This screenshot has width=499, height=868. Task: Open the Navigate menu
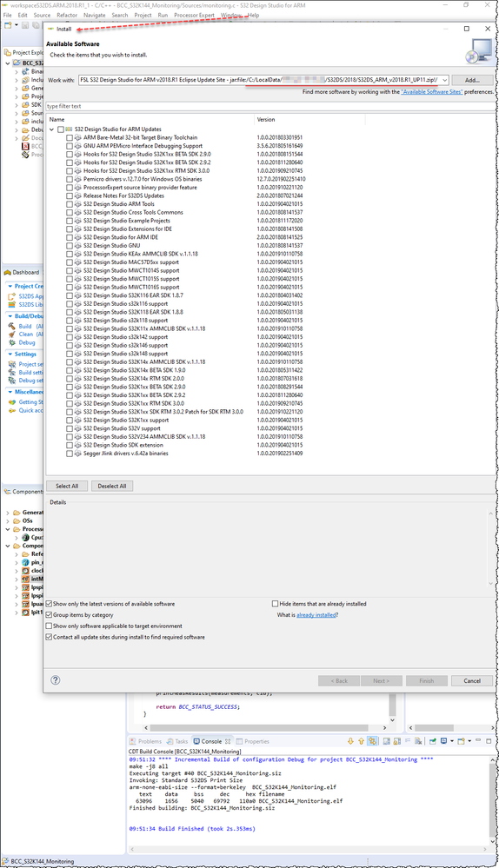pyautogui.click(x=94, y=15)
